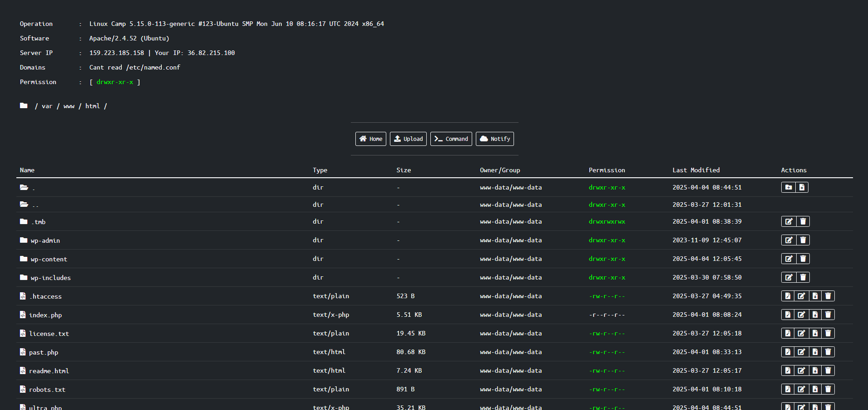This screenshot has height=410, width=868.
Task: Click 'www' in the breadcrumb path
Action: (69, 106)
